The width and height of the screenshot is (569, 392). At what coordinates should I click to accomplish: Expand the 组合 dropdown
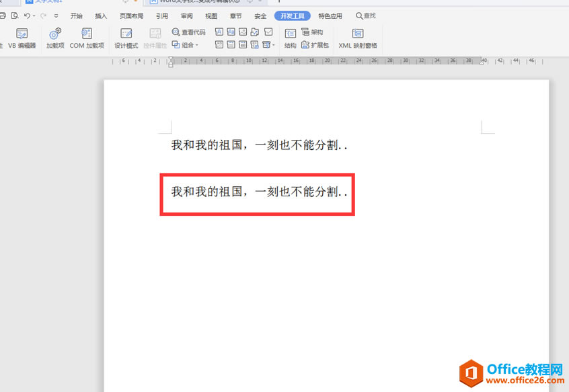pos(186,45)
